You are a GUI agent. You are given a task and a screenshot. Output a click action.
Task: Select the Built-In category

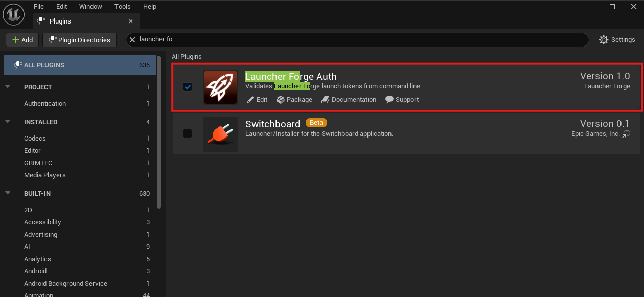click(80, 194)
